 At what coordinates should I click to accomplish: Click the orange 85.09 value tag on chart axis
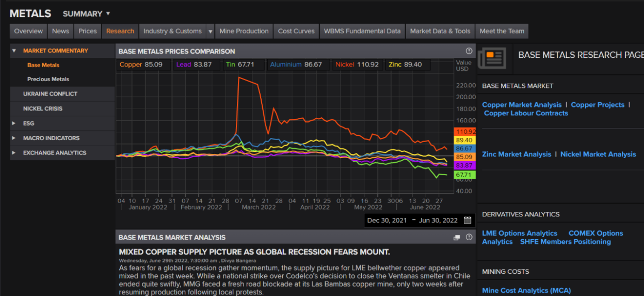coord(464,157)
